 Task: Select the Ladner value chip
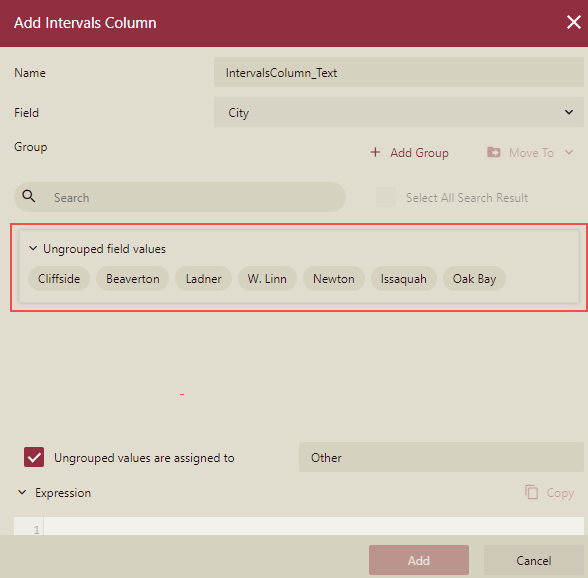click(x=203, y=279)
